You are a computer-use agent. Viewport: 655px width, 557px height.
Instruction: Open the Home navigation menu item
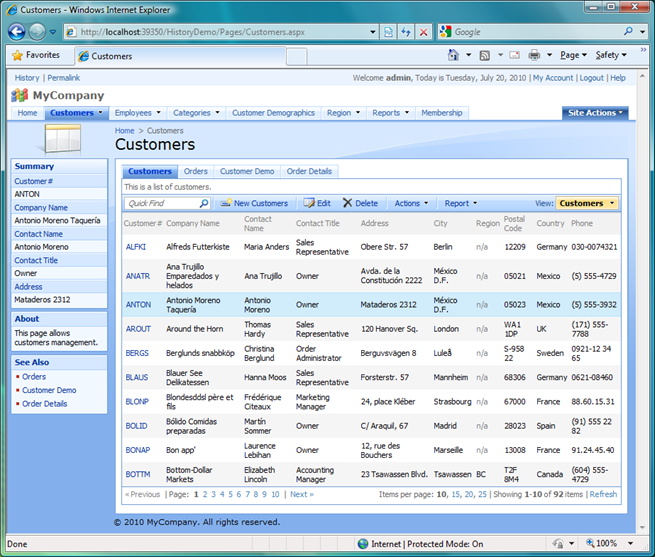27,113
